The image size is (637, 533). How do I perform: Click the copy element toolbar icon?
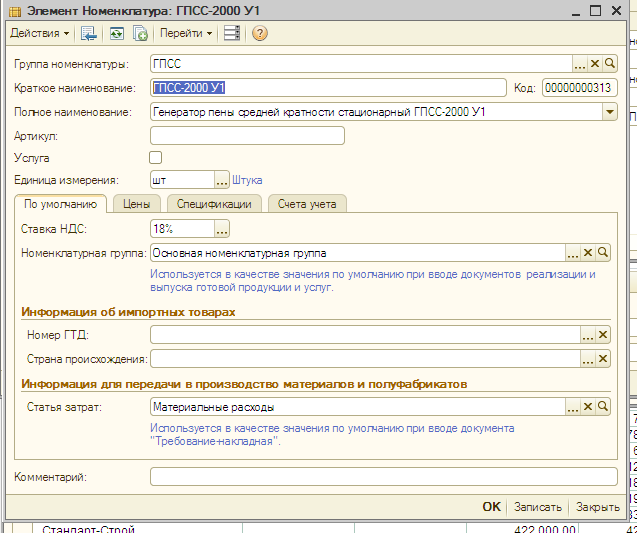point(140,33)
